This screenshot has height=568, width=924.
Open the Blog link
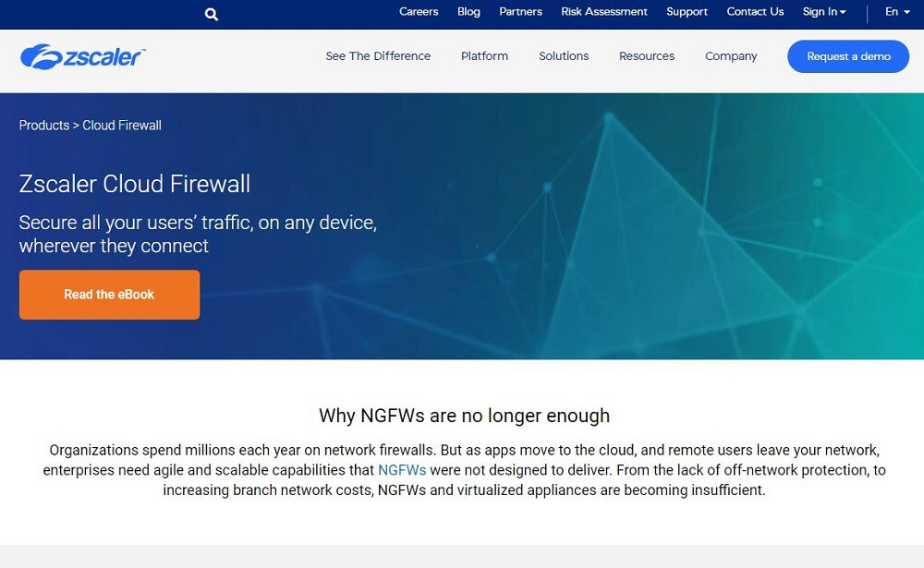468,12
